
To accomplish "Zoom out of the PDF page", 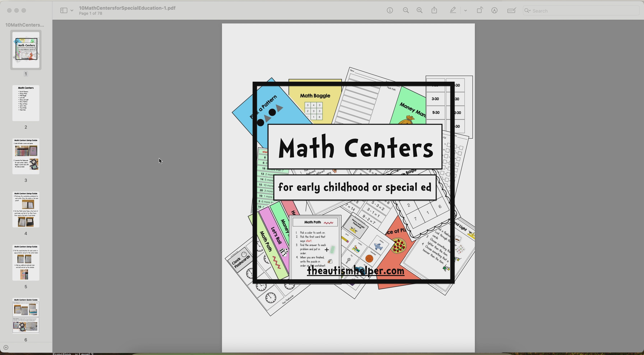I will point(406,10).
